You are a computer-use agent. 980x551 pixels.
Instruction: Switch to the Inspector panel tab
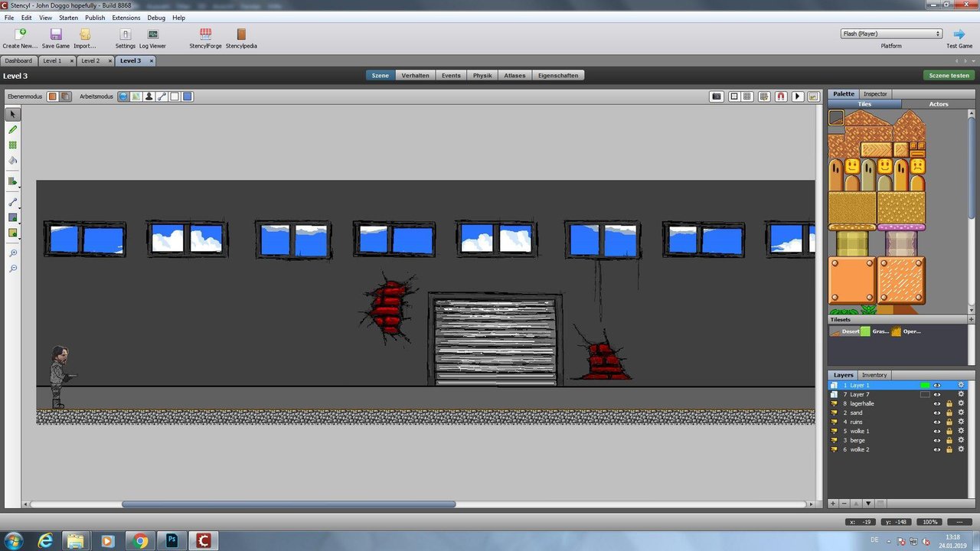coord(875,93)
